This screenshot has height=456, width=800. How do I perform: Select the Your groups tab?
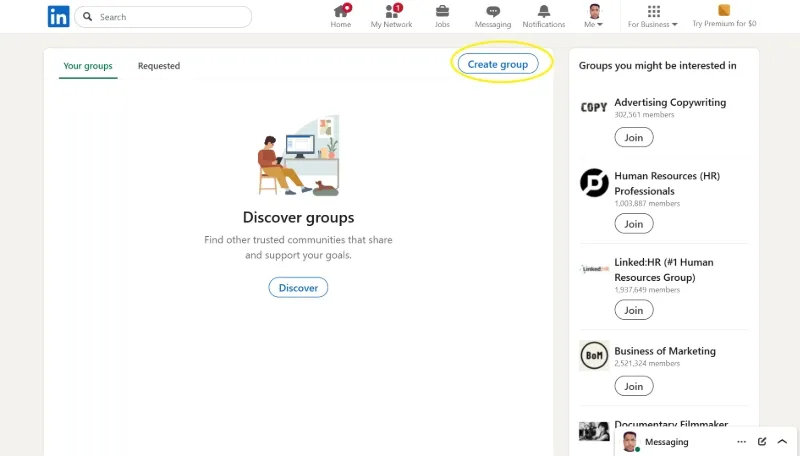(x=88, y=66)
